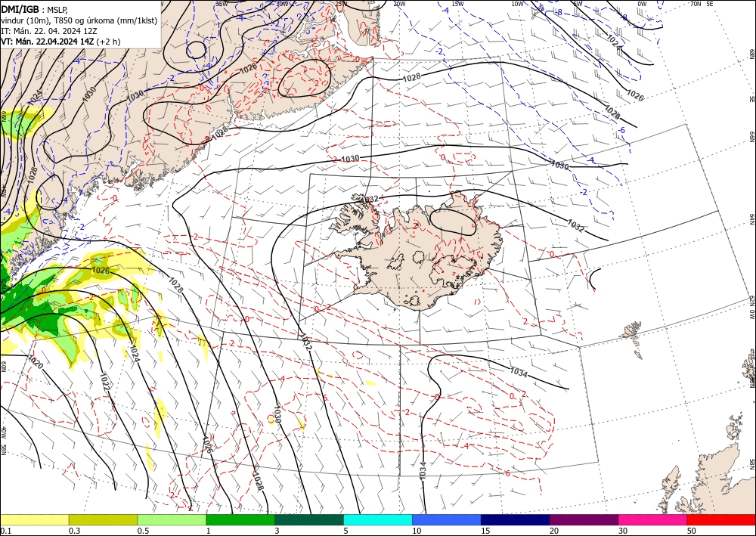
Task: Click the purple 20–30 legend swatch
Action: 584,519
